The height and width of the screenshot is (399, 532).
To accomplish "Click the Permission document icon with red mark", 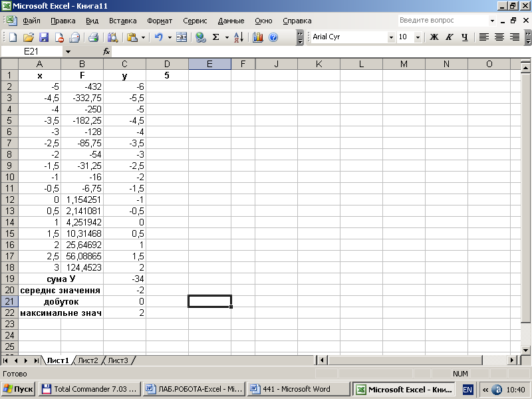I will coord(59,37).
